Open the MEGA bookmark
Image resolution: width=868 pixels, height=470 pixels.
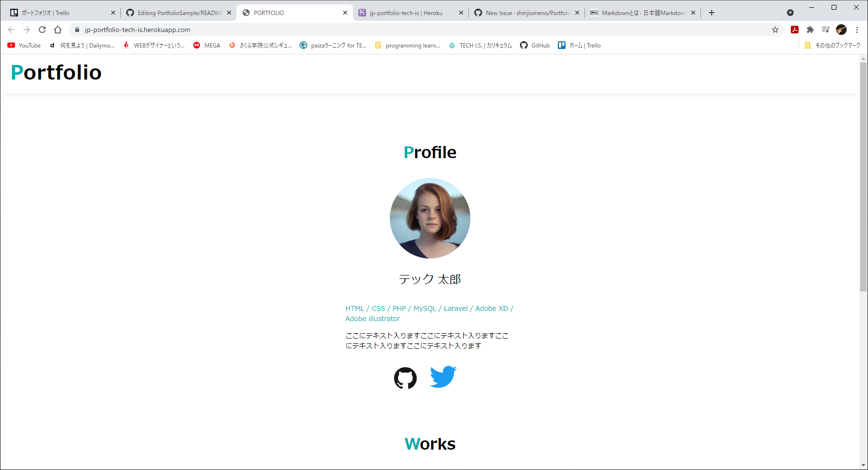coord(207,45)
